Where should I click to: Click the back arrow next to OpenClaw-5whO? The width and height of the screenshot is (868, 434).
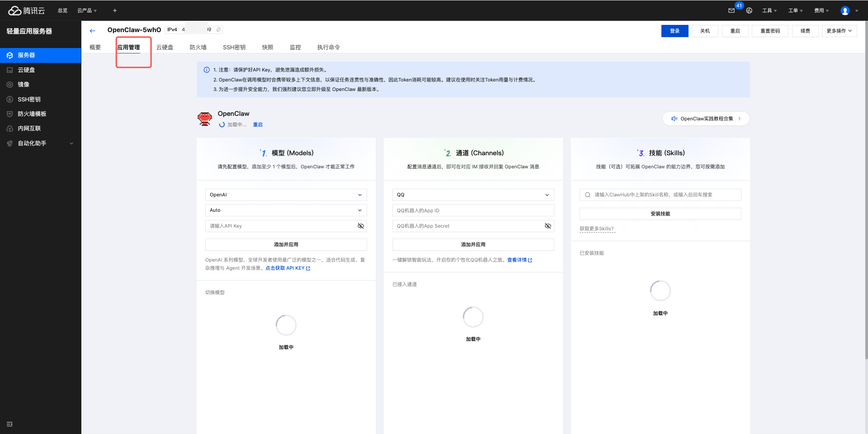pyautogui.click(x=92, y=31)
